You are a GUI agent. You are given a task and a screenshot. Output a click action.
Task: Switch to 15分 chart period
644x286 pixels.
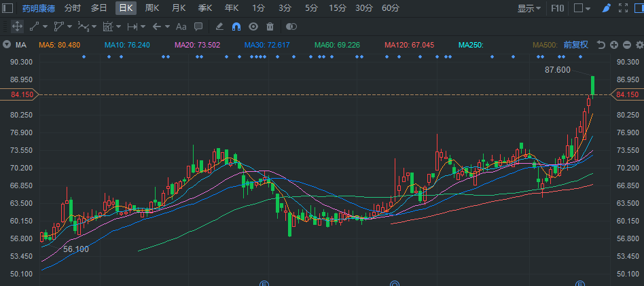pos(338,7)
